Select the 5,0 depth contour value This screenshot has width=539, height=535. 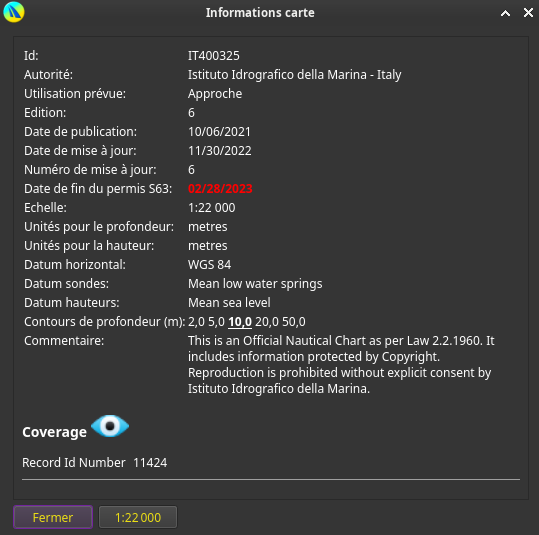[x=216, y=322]
